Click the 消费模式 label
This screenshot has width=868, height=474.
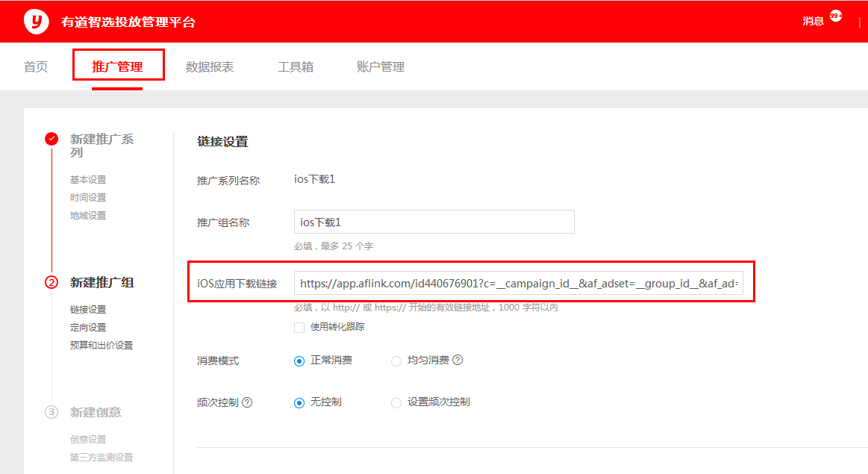point(218,361)
